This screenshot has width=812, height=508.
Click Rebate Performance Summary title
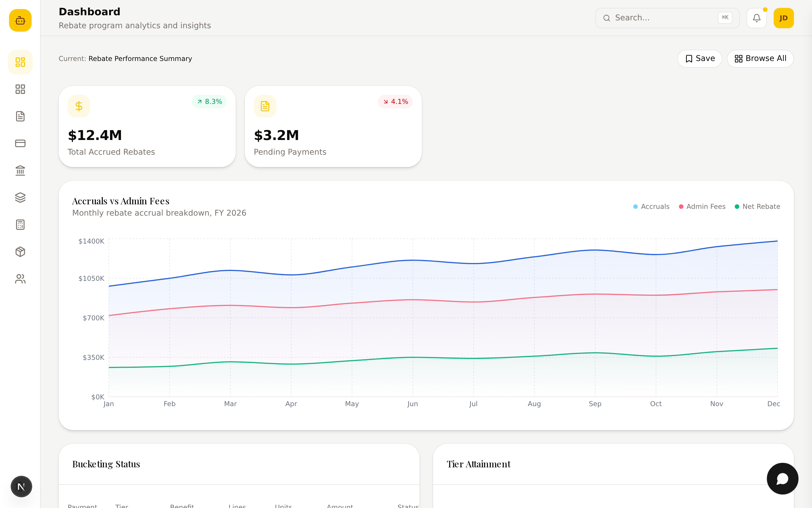pos(140,58)
